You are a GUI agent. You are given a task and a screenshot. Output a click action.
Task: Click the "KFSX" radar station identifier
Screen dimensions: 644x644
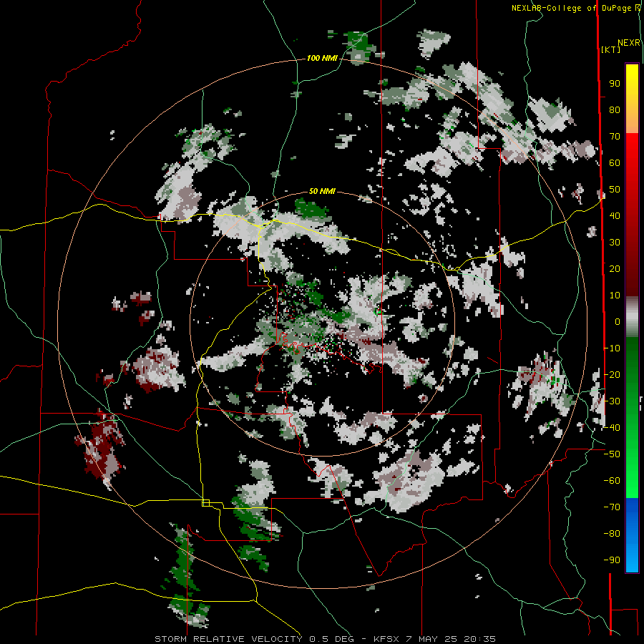coord(386,639)
